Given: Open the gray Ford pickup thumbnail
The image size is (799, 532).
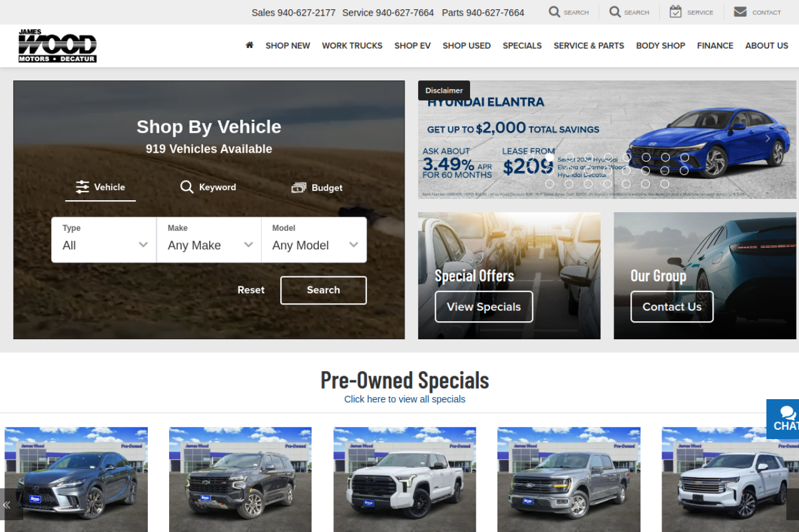Looking at the screenshot, I should [569, 479].
